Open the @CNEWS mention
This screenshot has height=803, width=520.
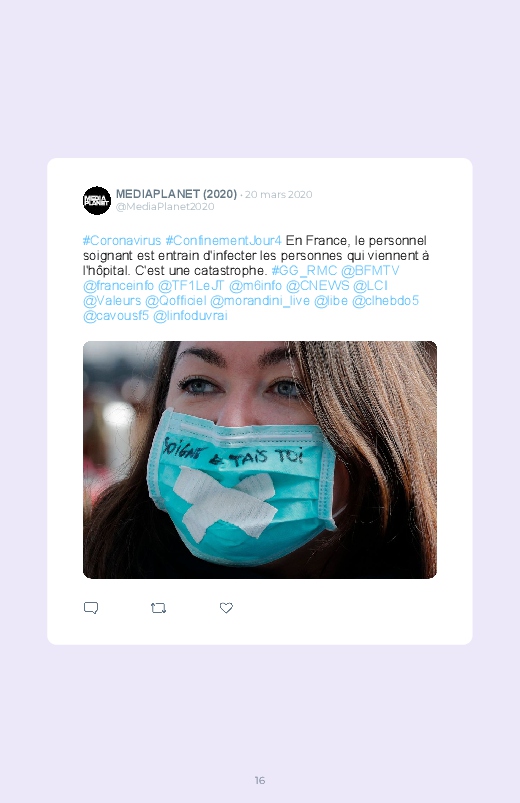318,286
